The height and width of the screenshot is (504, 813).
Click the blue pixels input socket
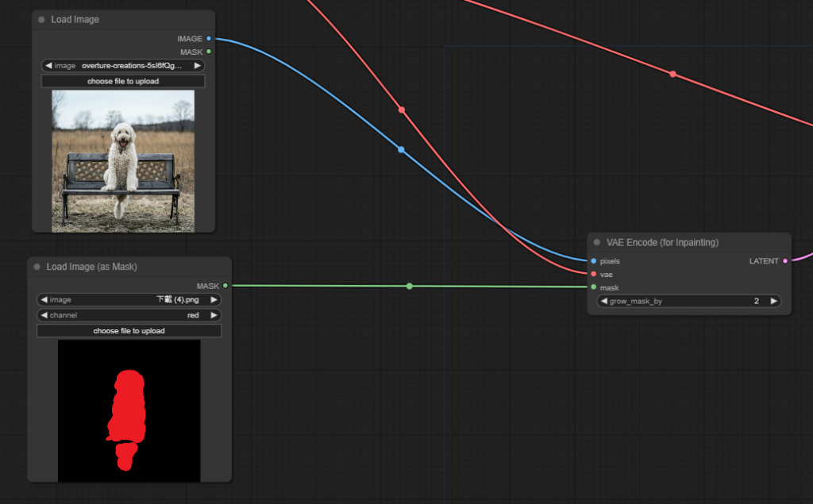pos(594,261)
